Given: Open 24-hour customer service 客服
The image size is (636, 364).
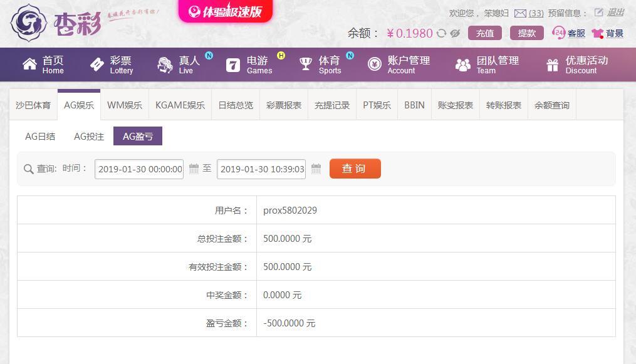Looking at the screenshot, I should click(x=569, y=33).
